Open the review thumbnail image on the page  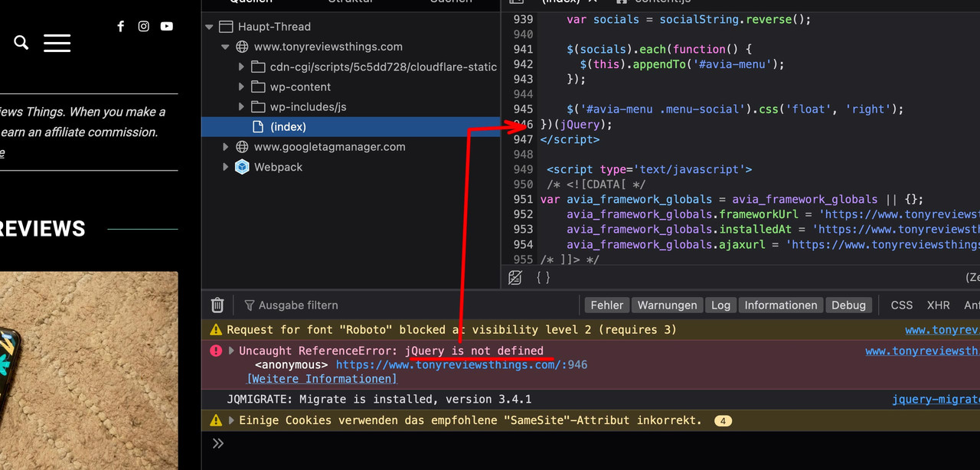[x=89, y=370]
